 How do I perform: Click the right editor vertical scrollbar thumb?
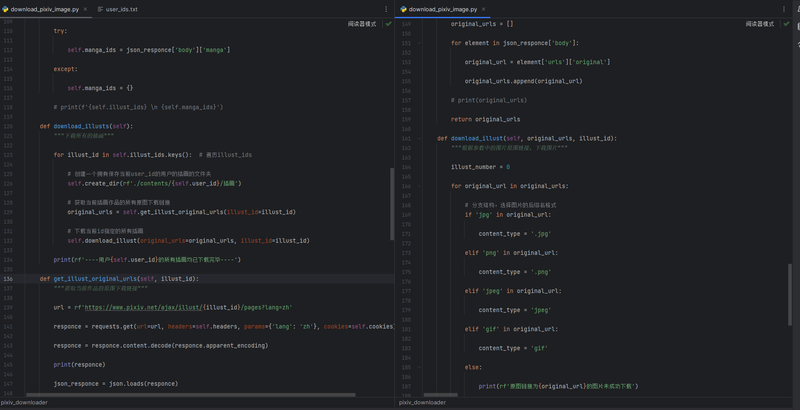point(791,295)
